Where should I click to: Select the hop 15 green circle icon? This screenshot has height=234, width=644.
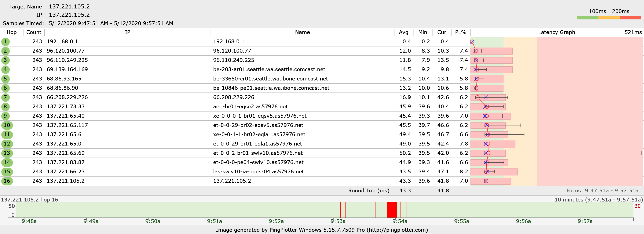[x=7, y=172]
